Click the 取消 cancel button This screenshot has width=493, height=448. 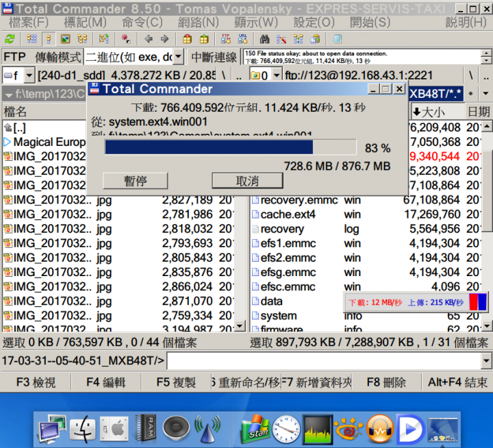pos(247,181)
